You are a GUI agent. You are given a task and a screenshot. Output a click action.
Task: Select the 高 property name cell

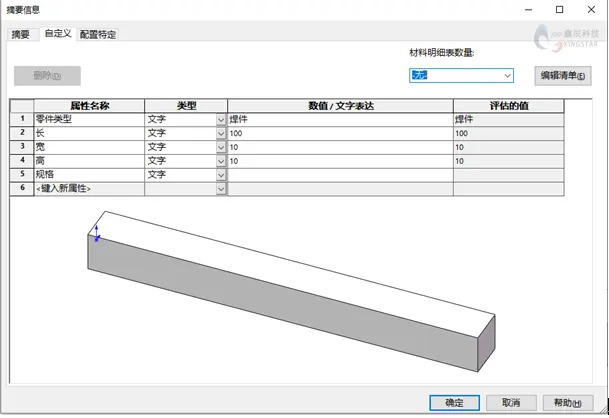tap(89, 161)
